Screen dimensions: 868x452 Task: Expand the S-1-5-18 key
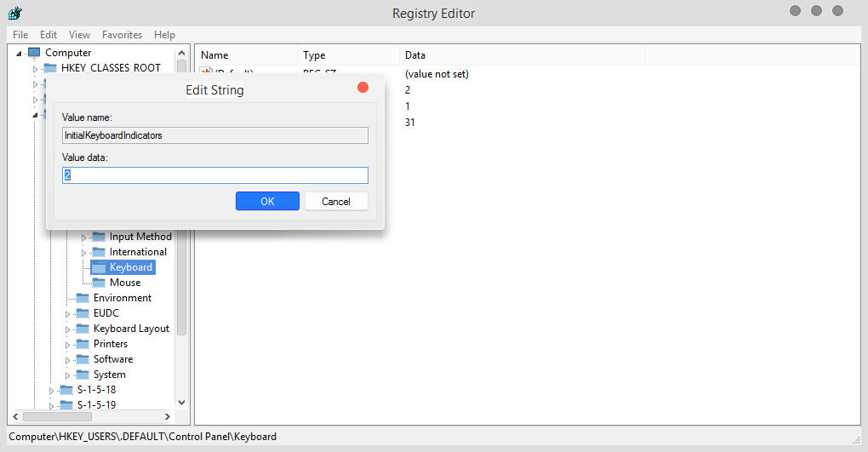pyautogui.click(x=51, y=391)
